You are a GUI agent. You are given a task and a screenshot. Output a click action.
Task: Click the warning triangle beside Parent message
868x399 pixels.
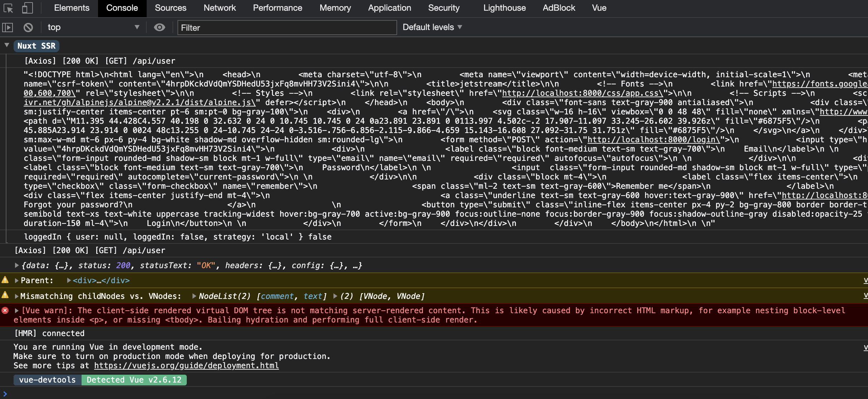[x=5, y=280]
